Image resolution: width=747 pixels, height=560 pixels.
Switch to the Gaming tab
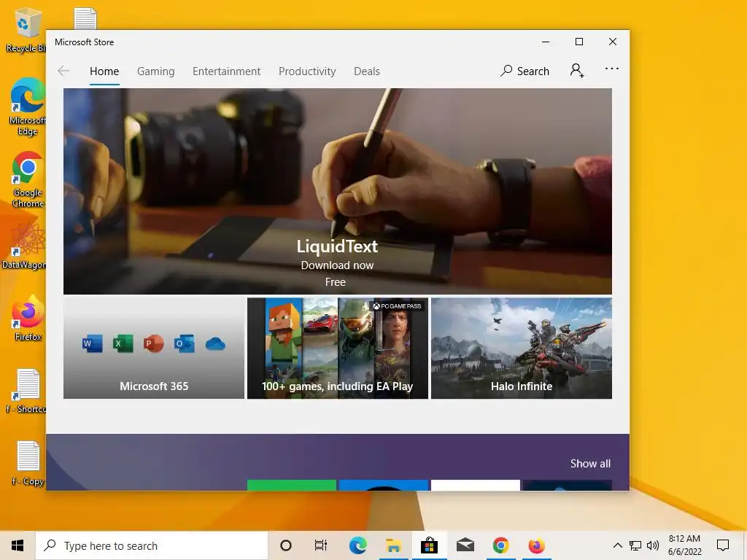(156, 71)
